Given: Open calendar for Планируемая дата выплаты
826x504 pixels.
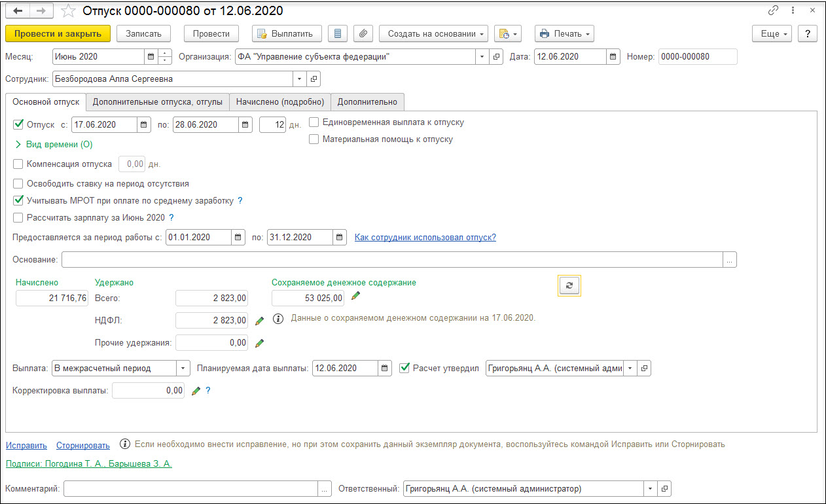Looking at the screenshot, I should tap(386, 368).
